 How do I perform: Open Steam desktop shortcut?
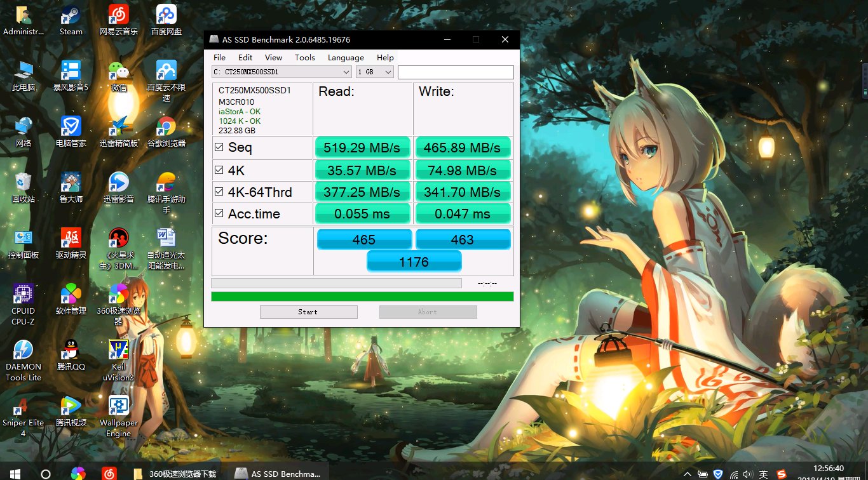pos(71,20)
